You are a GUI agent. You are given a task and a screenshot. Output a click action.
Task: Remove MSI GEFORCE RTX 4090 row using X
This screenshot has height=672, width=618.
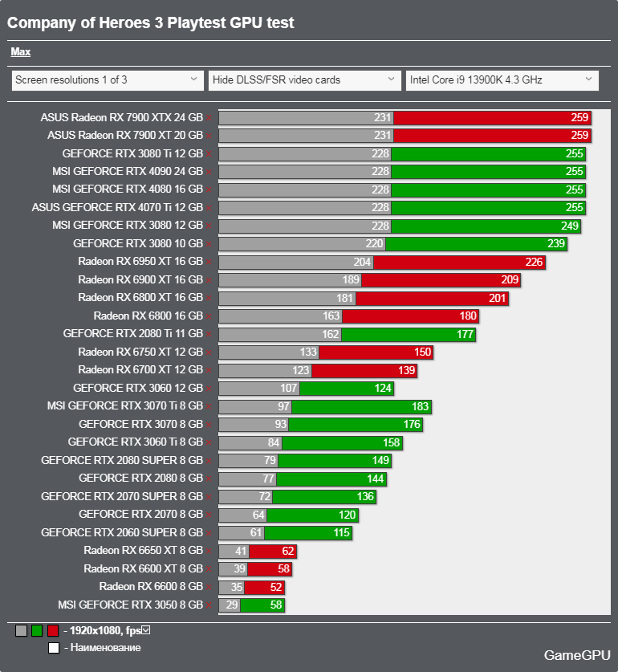[x=209, y=172]
